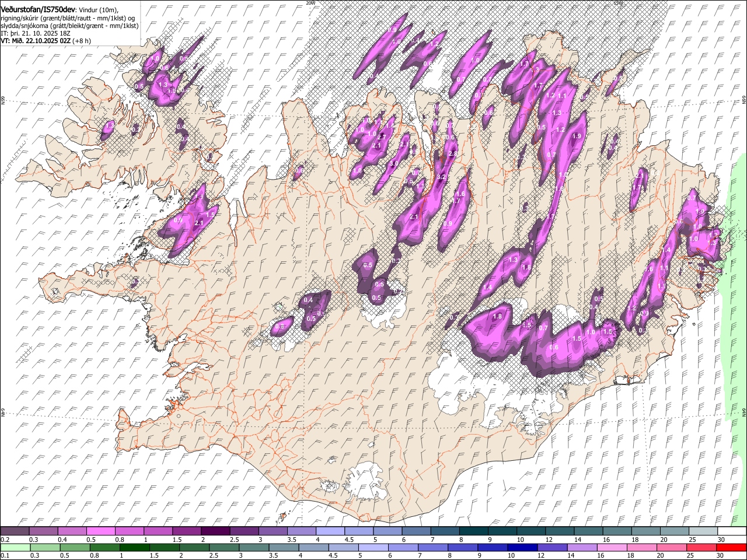This screenshot has width=747, height=560.
Task: Click the 'rigning/skúrir' legend description line
Action: click(x=68, y=18)
